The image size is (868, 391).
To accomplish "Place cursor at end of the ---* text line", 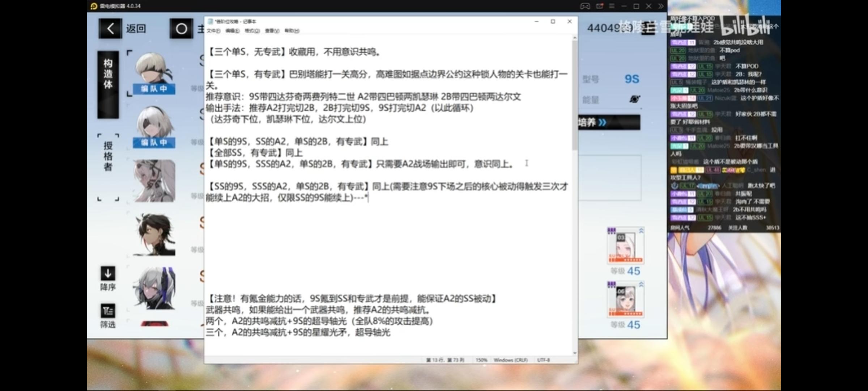I will (368, 198).
